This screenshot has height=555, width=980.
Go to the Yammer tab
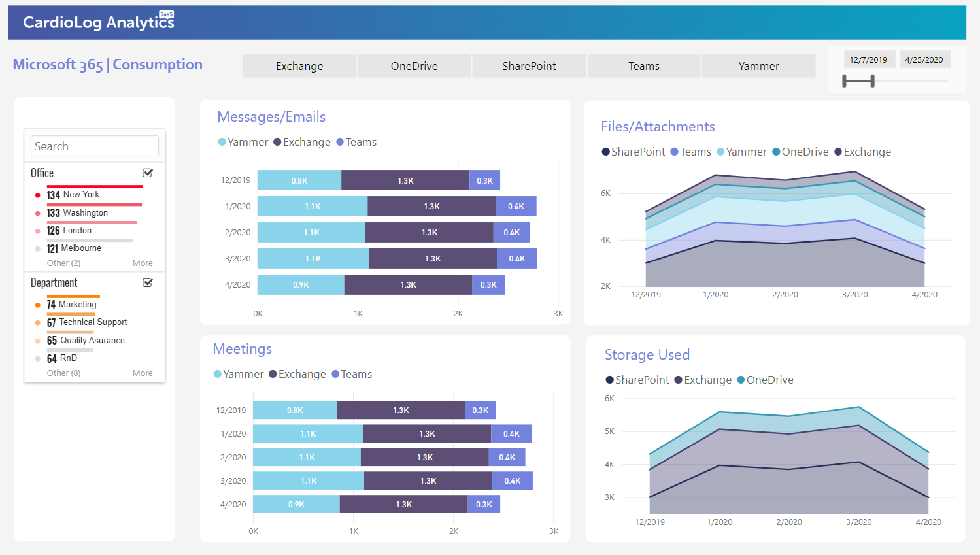(759, 66)
